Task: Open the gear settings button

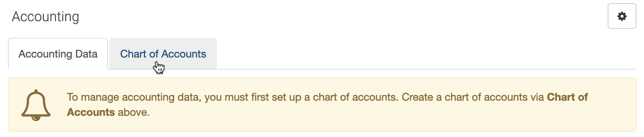Action: [622, 16]
